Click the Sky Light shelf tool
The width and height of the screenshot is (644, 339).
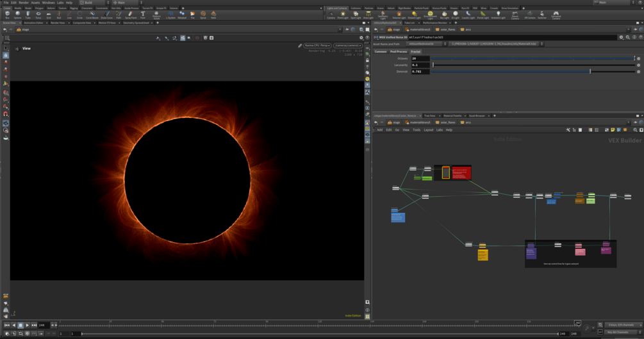click(x=445, y=14)
